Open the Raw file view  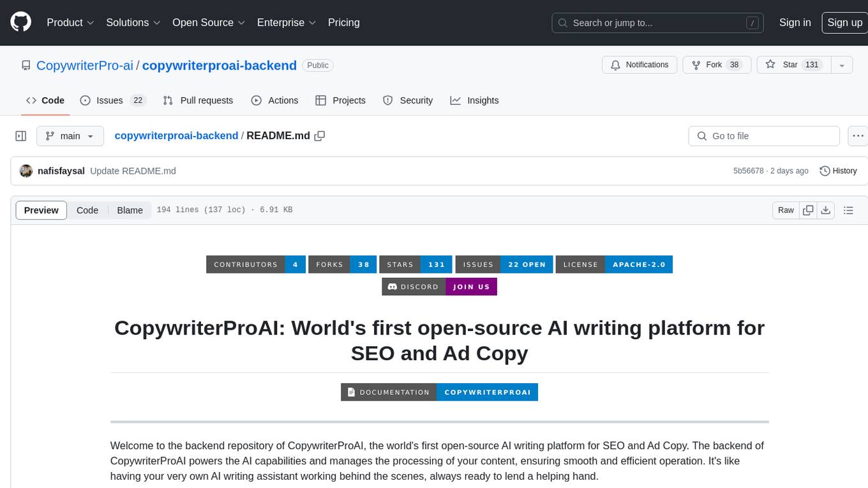click(786, 210)
